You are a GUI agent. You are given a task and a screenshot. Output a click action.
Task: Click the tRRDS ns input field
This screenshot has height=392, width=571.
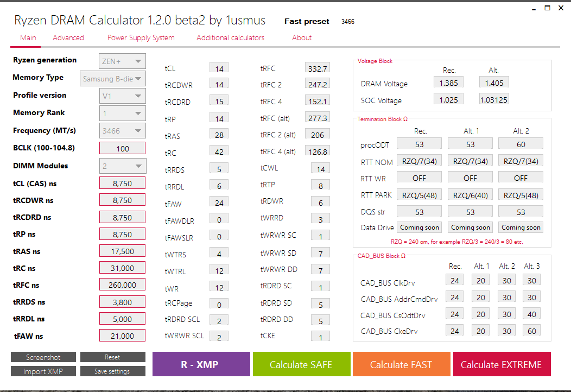tap(122, 302)
